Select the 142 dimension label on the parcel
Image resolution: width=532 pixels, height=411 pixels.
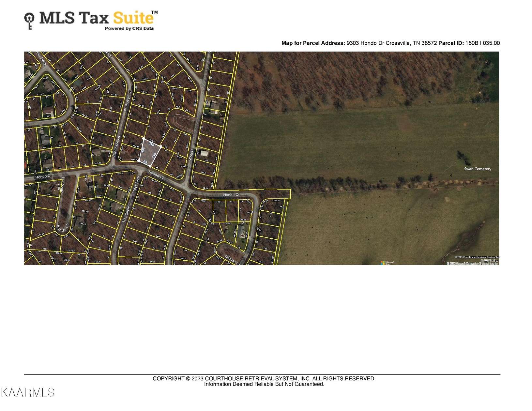pos(143,150)
